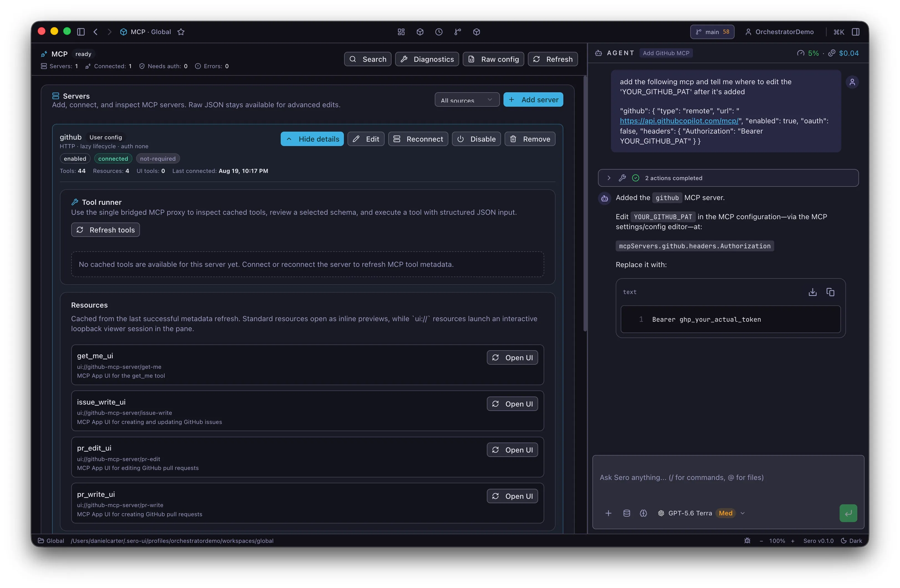The width and height of the screenshot is (900, 588).
Task: Star the MCP · Global page
Action: [x=181, y=32]
